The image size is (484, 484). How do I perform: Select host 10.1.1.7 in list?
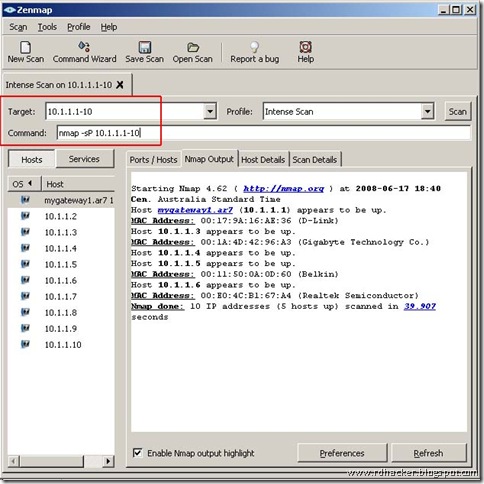coord(61,296)
